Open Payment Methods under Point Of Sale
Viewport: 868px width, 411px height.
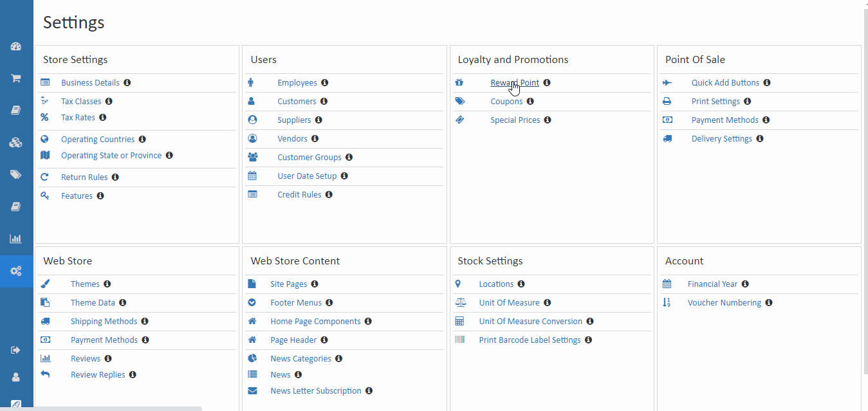click(725, 120)
